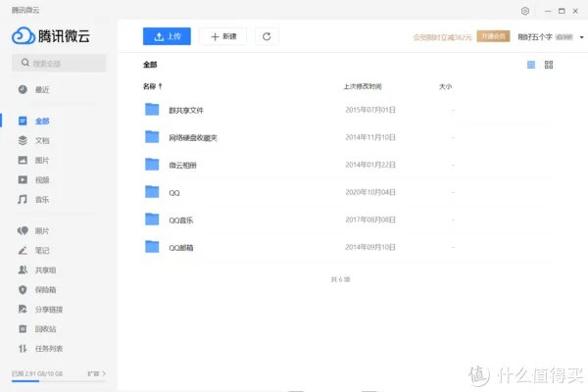588x392 pixels.
Task: Click the 会员限时立减 promotion text
Action: (442, 37)
